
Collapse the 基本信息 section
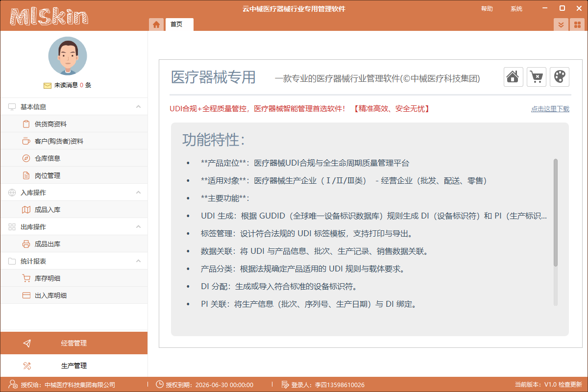pos(138,107)
